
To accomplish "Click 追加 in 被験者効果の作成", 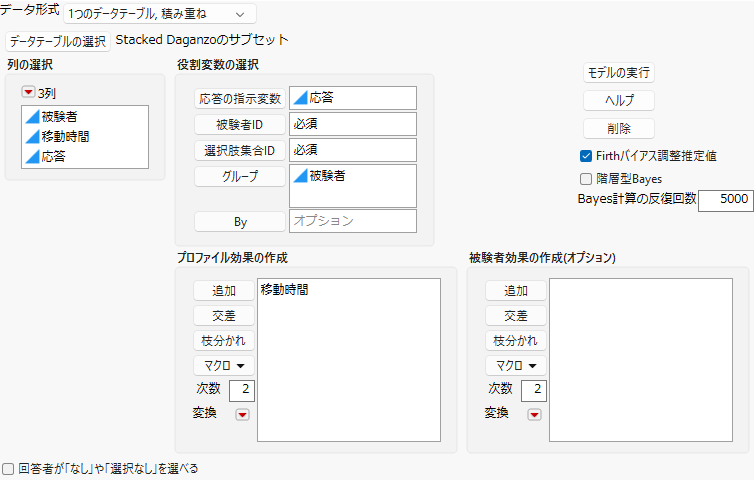I will [x=515, y=291].
